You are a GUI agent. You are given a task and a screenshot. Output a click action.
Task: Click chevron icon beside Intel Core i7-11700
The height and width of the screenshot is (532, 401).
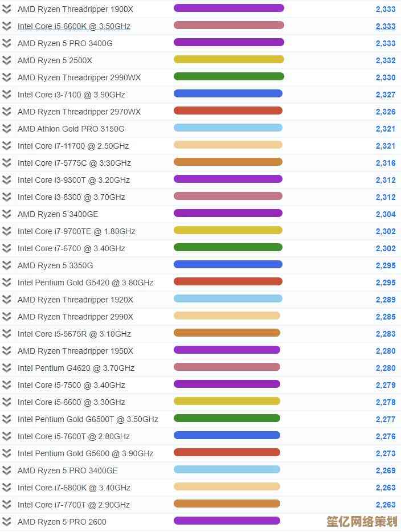[x=7, y=146]
